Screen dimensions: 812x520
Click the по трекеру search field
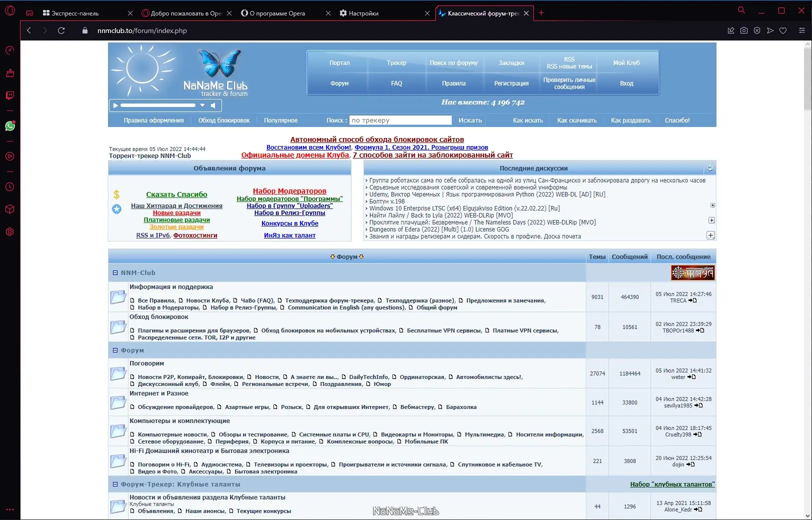click(x=400, y=120)
